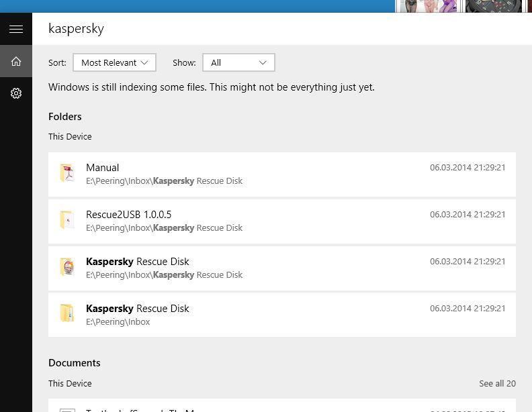This screenshot has width=532, height=412.
Task: Click disc-image folder icon of Kaspersky Rescue Disk
Action: pos(67,266)
